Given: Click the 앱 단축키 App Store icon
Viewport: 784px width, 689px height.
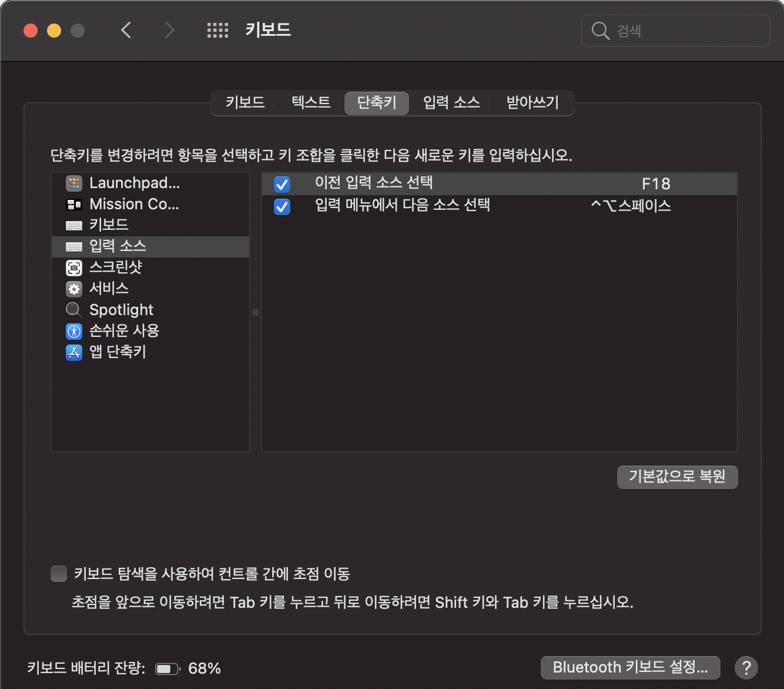Looking at the screenshot, I should (74, 352).
